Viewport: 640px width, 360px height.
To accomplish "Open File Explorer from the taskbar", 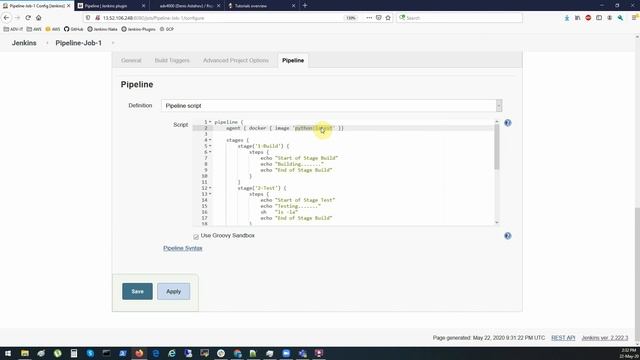I will [25, 353].
